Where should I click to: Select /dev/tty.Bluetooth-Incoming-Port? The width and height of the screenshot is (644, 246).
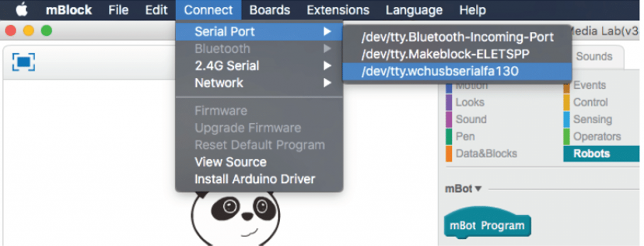click(457, 37)
